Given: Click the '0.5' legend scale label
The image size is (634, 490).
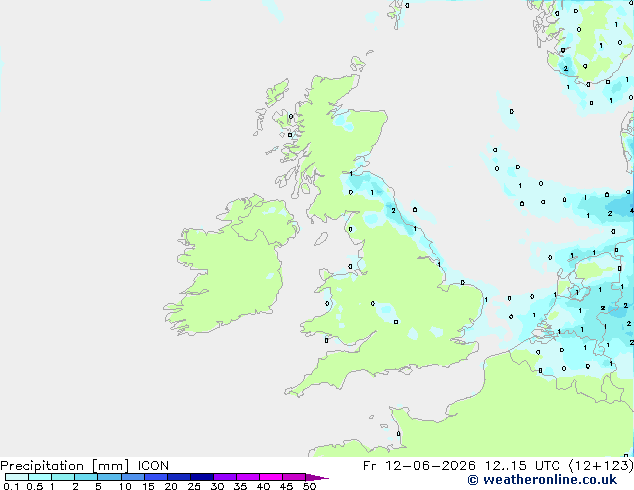Looking at the screenshot, I should click(35, 486).
